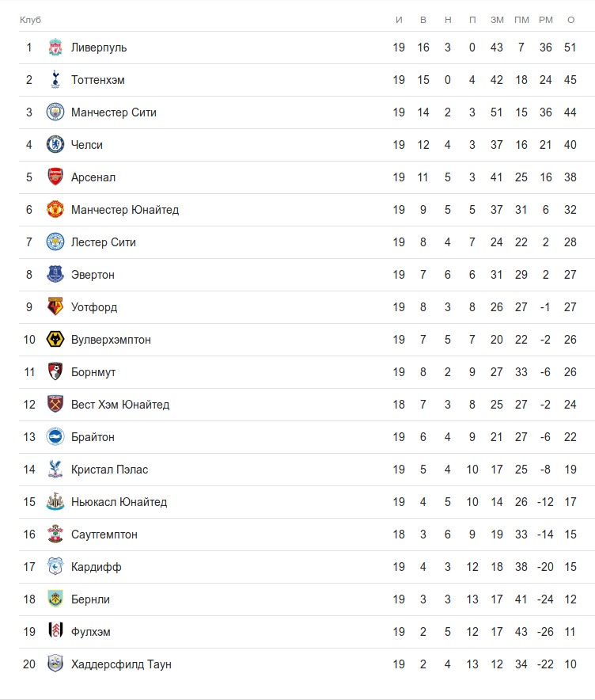Click the Arsenal club crest icon
The image size is (595, 700).
[55, 177]
